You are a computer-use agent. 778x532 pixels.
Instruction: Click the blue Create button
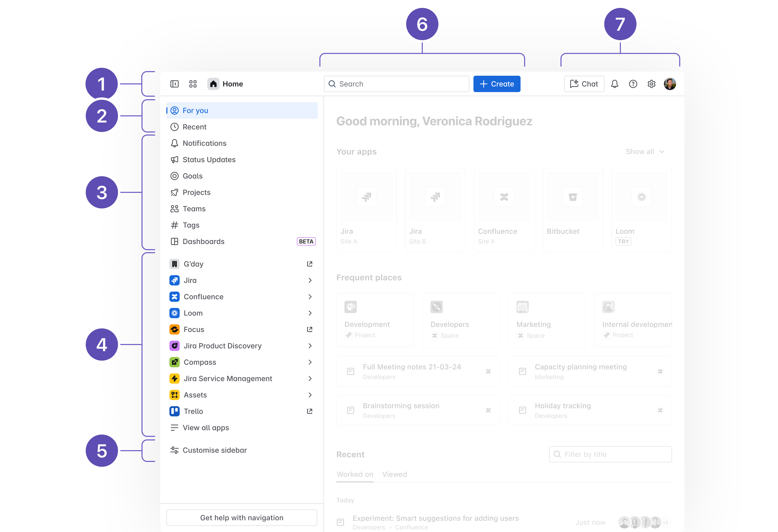497,84
